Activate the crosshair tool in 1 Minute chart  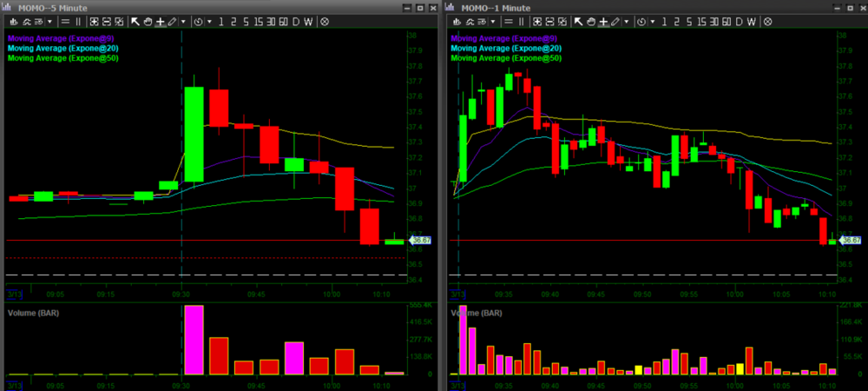[x=602, y=21]
